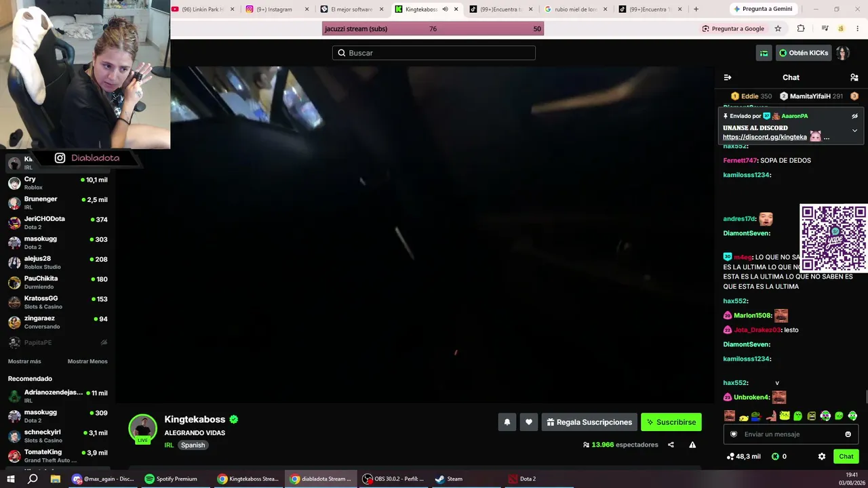
Task: Open the Chrome profile avatar in toolbar
Action: 841,28
